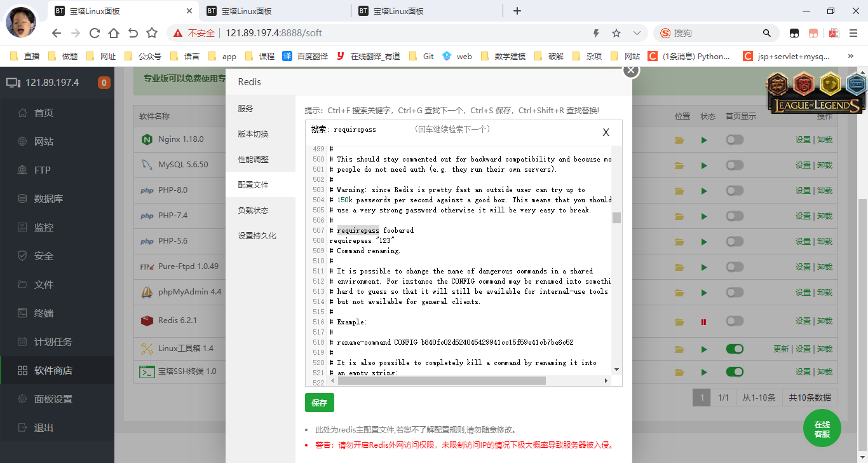Image resolution: width=868 pixels, height=463 pixels.
Task: Open the PHP-7.4 install folder icon
Action: click(x=679, y=216)
